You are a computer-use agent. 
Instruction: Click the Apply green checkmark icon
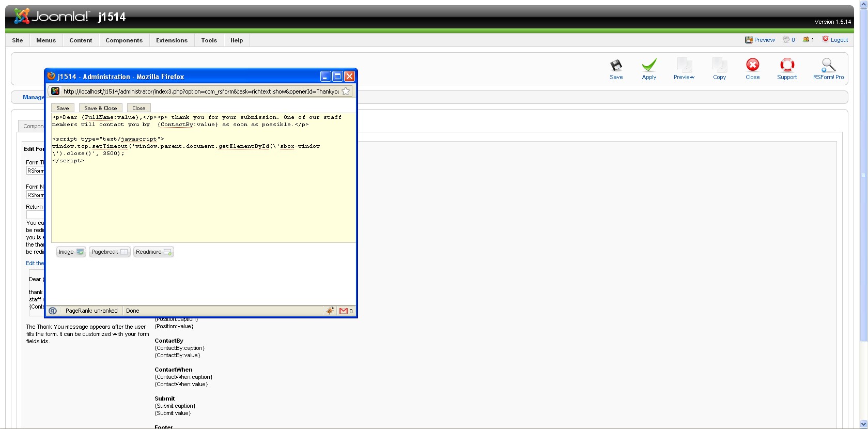pos(649,69)
